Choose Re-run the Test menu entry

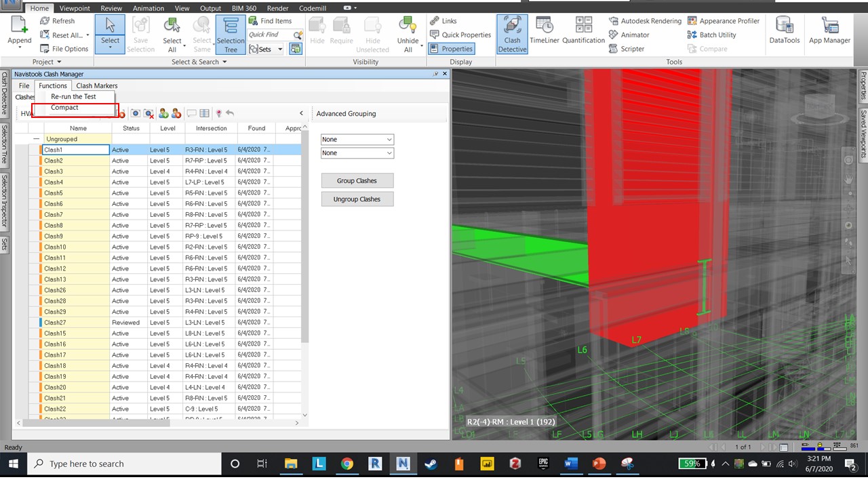73,96
